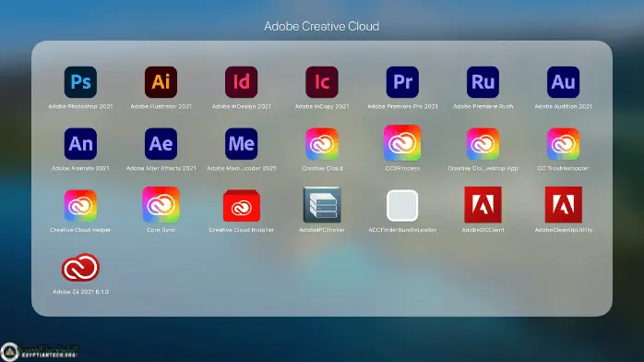Open the AdobeIPCBroker server icon
This screenshot has height=362, width=644.
point(322,205)
